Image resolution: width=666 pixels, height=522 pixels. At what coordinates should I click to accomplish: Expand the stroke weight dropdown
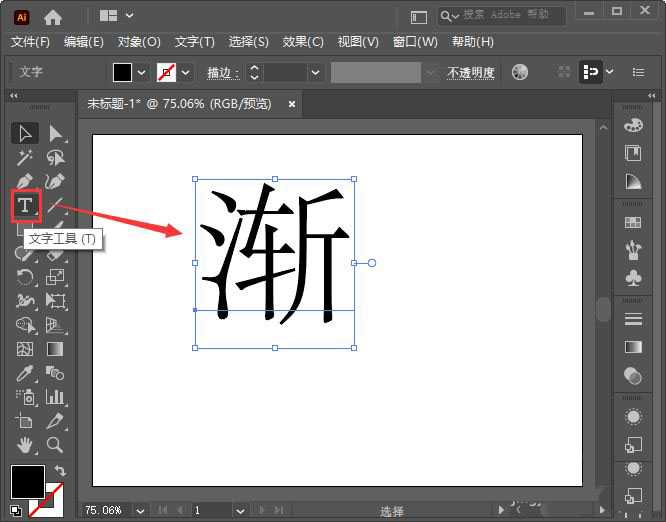pos(316,73)
